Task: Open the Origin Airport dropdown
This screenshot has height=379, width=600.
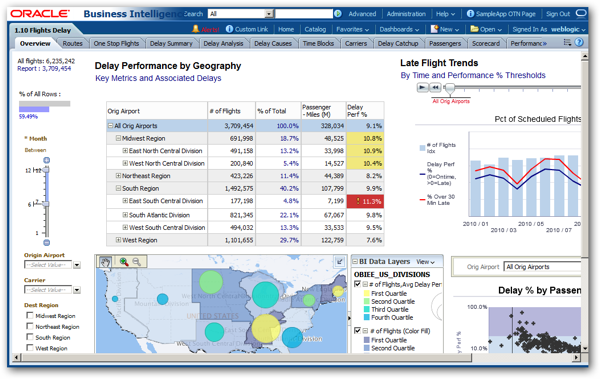Action: [x=77, y=265]
